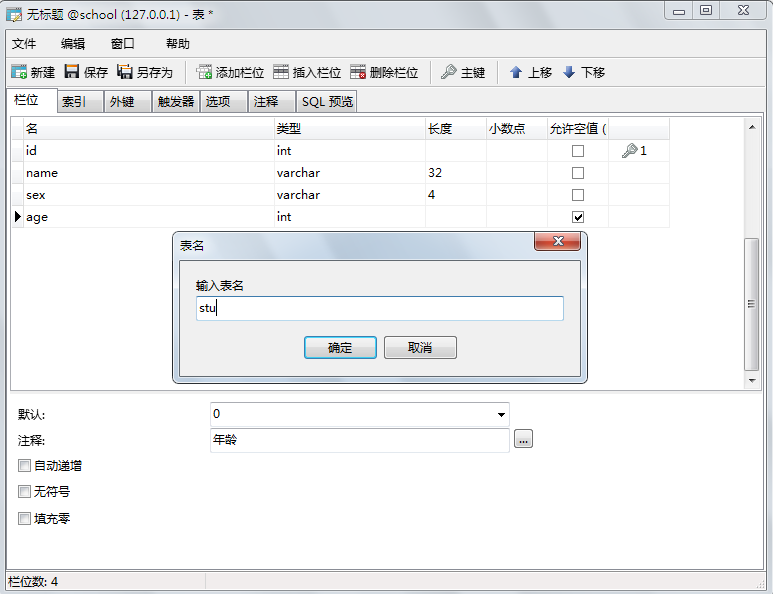Click the Save As toolbar icon
The width and height of the screenshot is (773, 594).
(125, 72)
